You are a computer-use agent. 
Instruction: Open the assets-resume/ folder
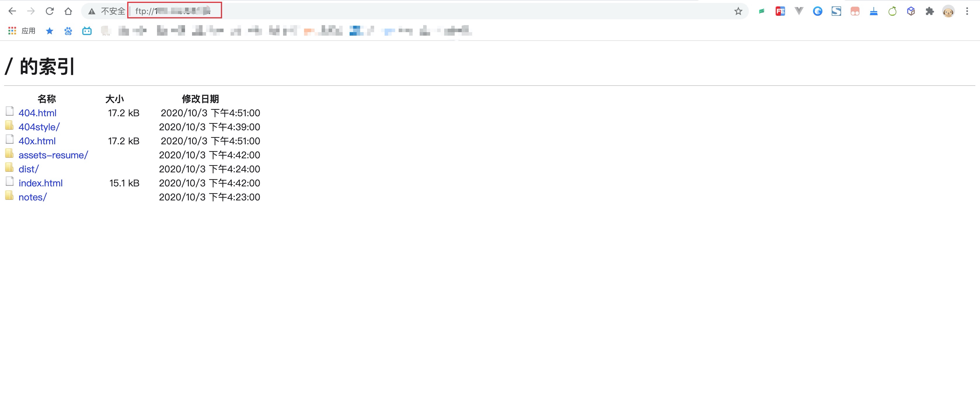(x=53, y=155)
